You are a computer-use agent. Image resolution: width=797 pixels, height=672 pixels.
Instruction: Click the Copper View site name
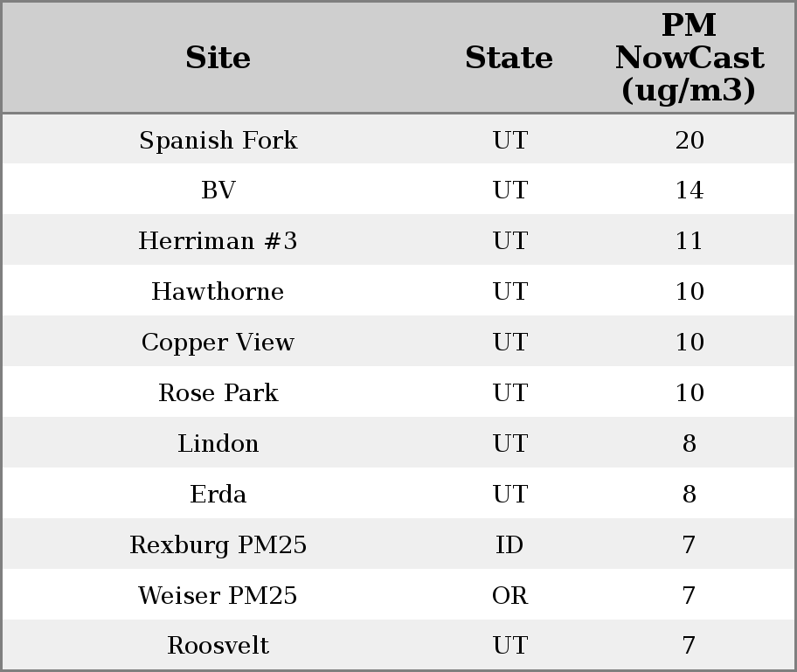(x=218, y=343)
